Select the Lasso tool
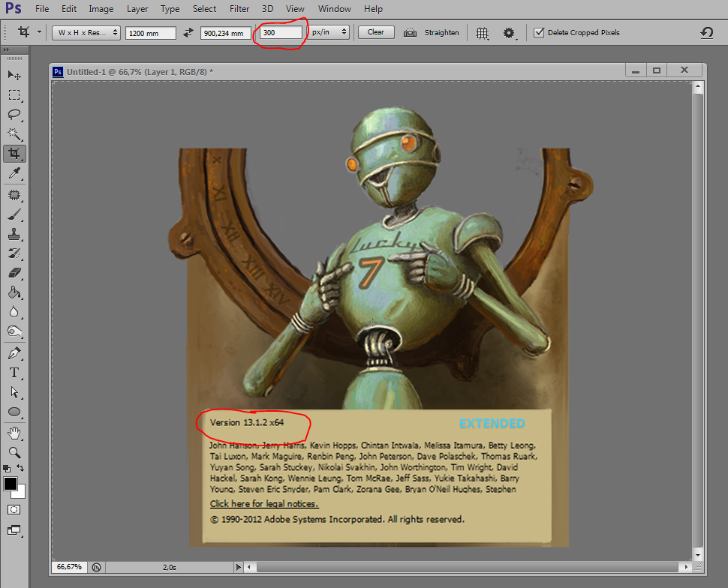This screenshot has width=728, height=588. [14, 115]
